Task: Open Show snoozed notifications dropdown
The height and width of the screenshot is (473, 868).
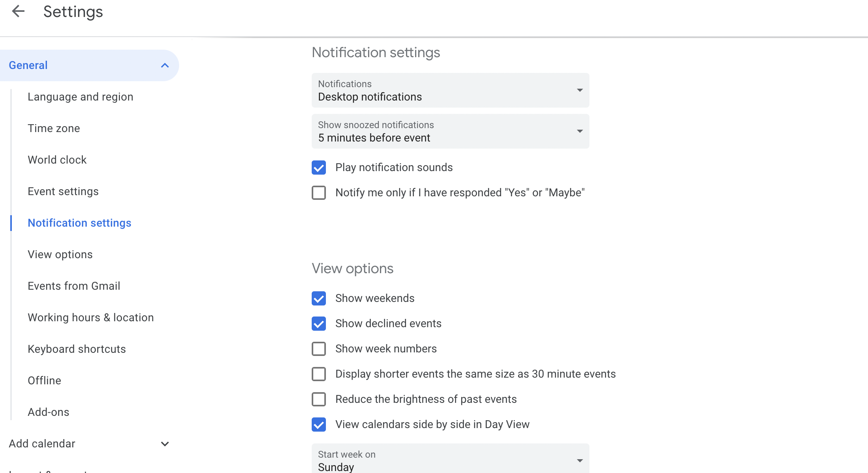Action: tap(450, 131)
